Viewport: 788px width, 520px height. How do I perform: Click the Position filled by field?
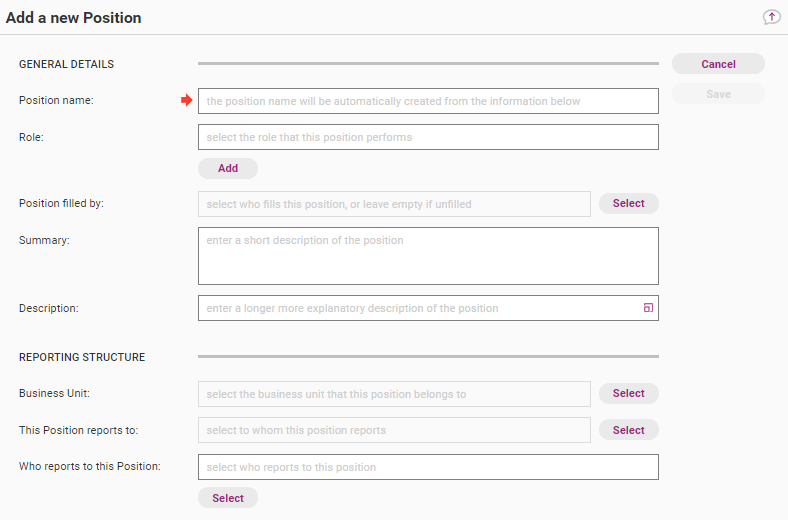click(x=394, y=204)
